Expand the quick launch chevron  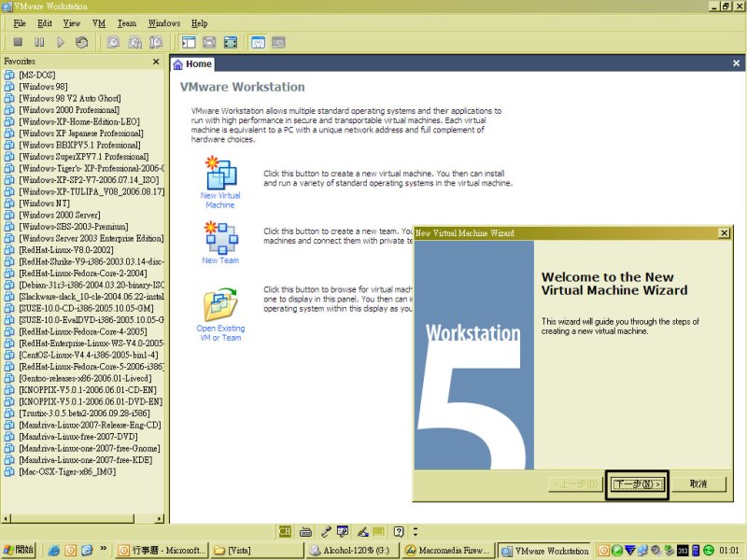click(x=104, y=549)
